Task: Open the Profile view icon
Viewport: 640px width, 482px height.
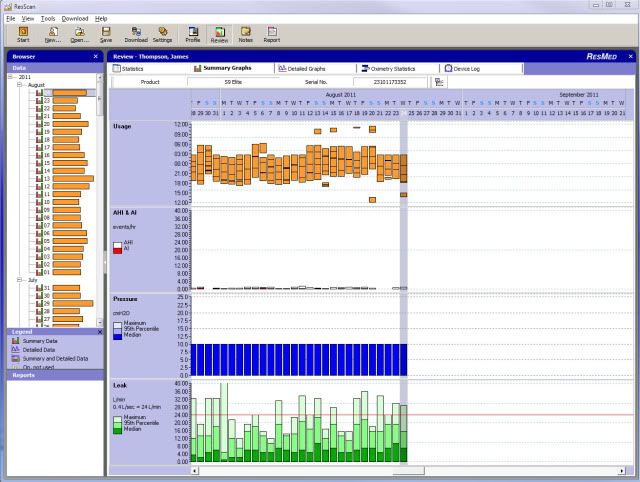Action: click(193, 35)
